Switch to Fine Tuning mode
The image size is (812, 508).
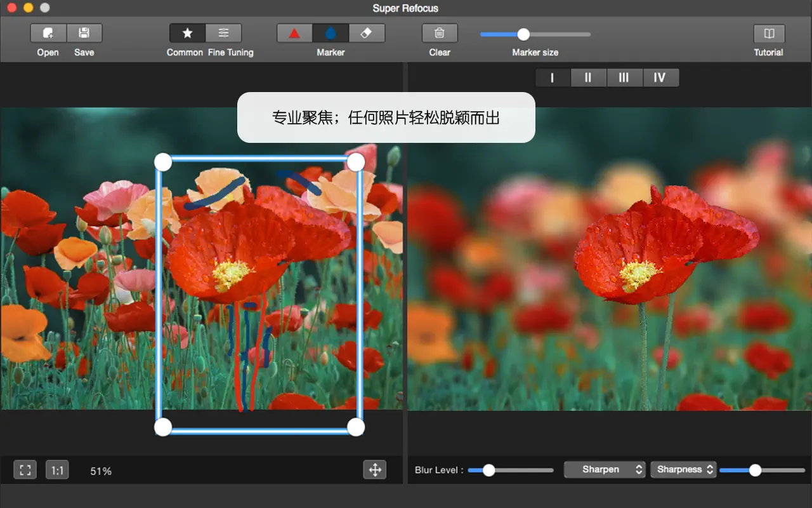(x=223, y=32)
